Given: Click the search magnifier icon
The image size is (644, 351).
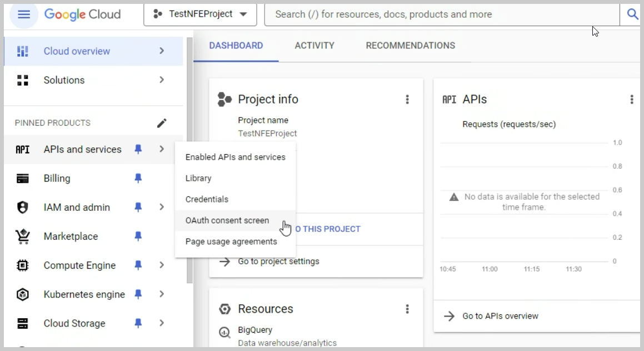Looking at the screenshot, I should [632, 14].
